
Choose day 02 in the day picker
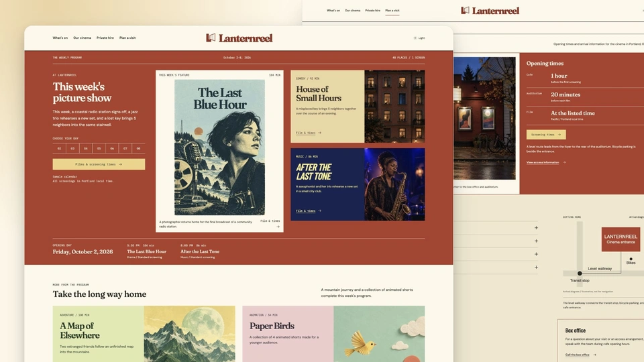pyautogui.click(x=59, y=148)
